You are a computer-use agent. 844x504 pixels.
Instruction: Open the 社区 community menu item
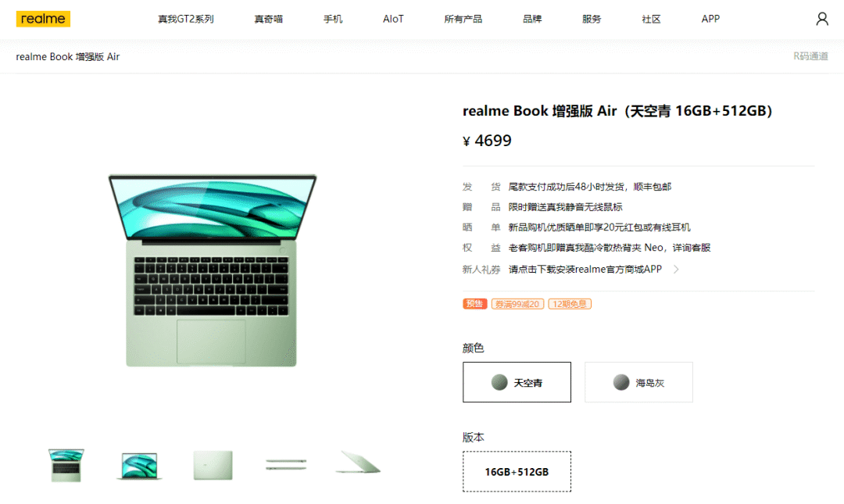tap(651, 19)
